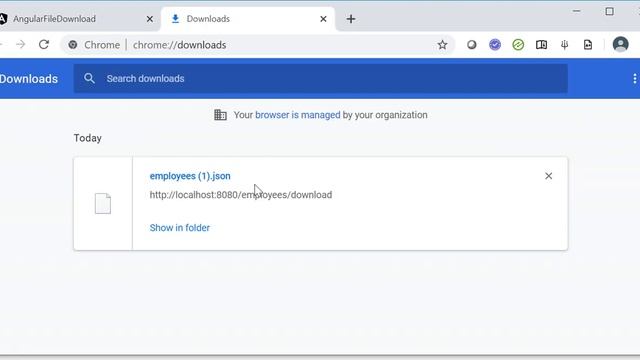Click the trident-shaped extension icon
The height and width of the screenshot is (360, 640).
coord(564,45)
